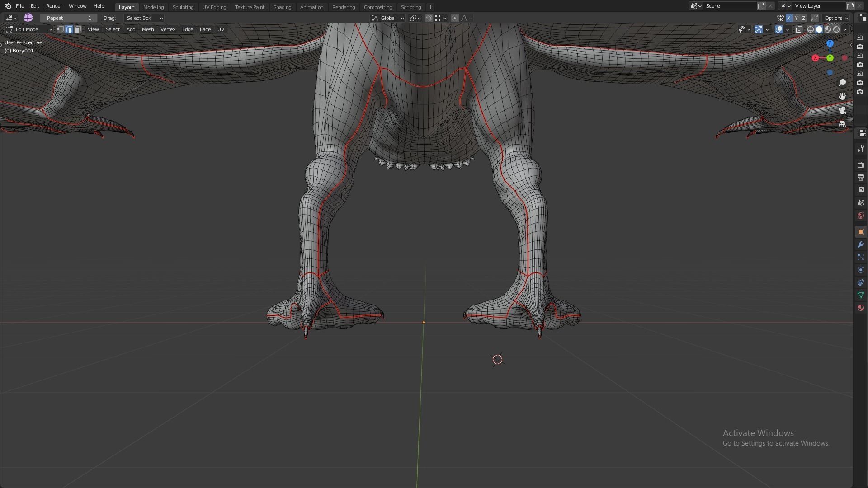This screenshot has width=868, height=488.
Task: Open the Object Data mesh properties tab
Action: 861,295
